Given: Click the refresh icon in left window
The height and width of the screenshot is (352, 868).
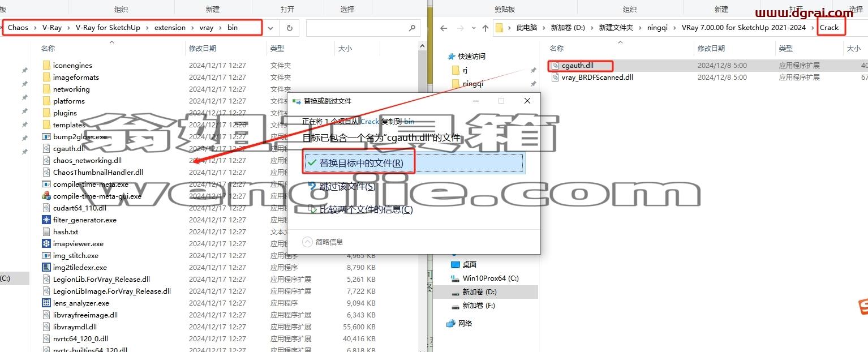Looking at the screenshot, I should point(289,28).
